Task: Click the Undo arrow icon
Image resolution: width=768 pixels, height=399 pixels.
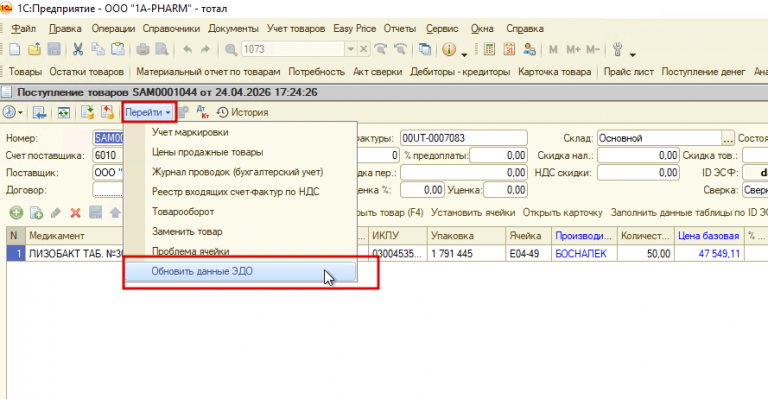Action: [x=187, y=49]
